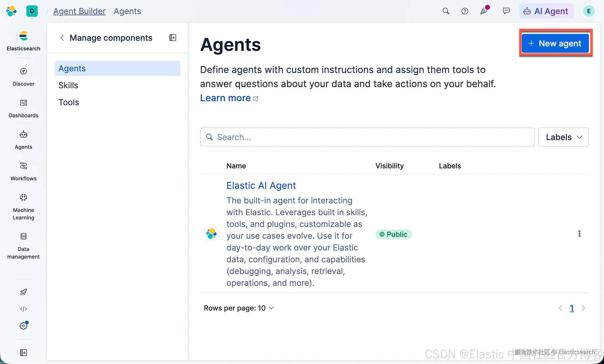Open the settings gear icon in sidebar
604x364 pixels.
(24, 326)
